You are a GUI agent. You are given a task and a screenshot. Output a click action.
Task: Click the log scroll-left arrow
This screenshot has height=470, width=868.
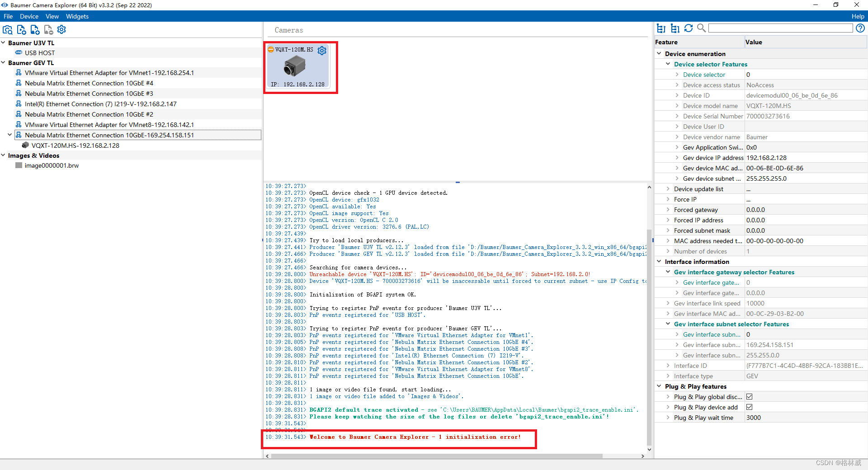pyautogui.click(x=267, y=456)
